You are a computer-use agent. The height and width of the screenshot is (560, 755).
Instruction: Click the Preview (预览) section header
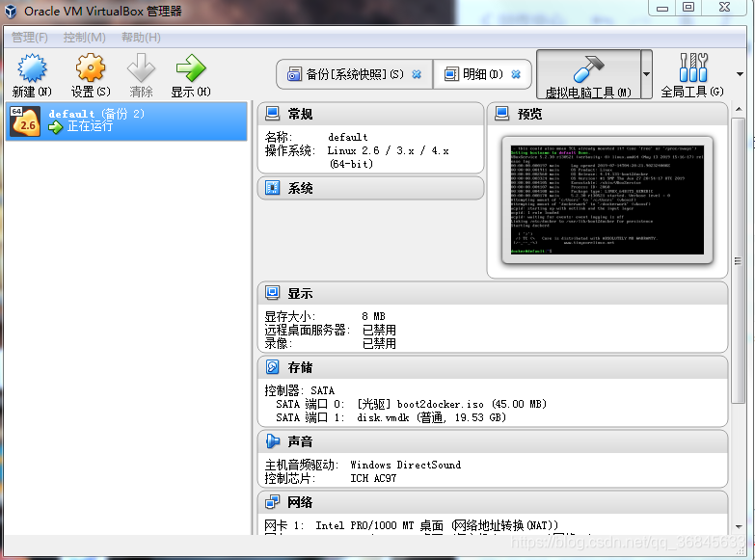coord(607,114)
